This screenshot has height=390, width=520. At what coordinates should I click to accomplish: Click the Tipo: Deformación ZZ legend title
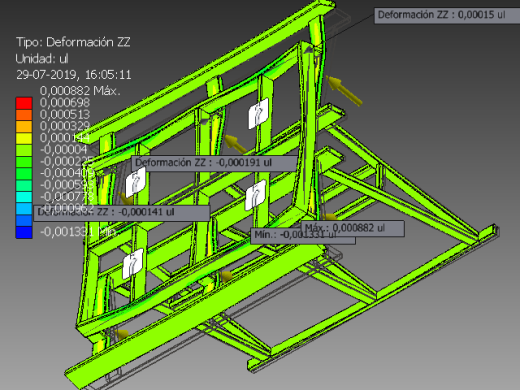[73, 42]
